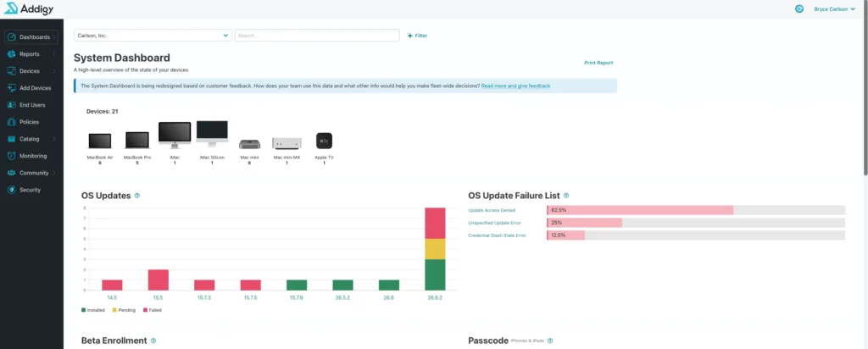Click Print Report link
868x349 pixels.
click(x=598, y=63)
